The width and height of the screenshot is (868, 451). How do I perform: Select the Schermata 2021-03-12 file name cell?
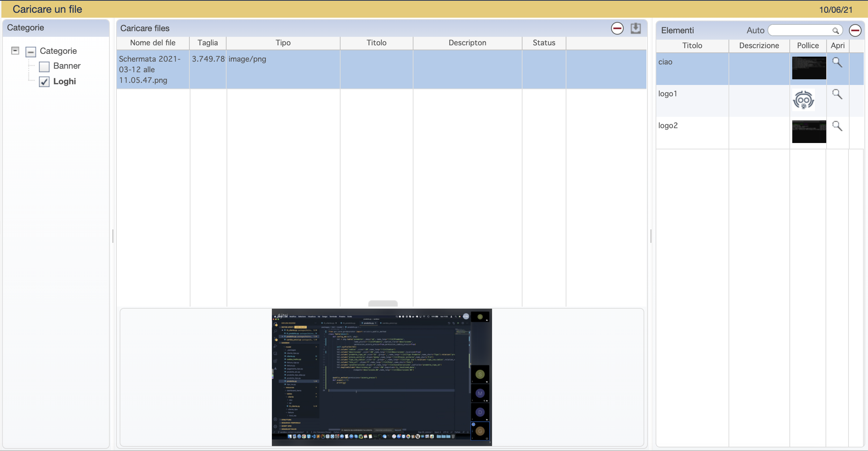tap(153, 69)
